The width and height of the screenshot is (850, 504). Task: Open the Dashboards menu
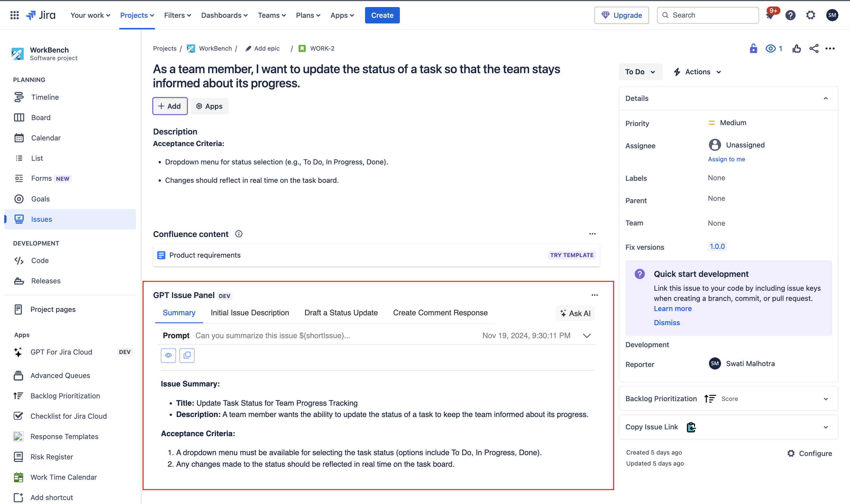click(x=224, y=15)
